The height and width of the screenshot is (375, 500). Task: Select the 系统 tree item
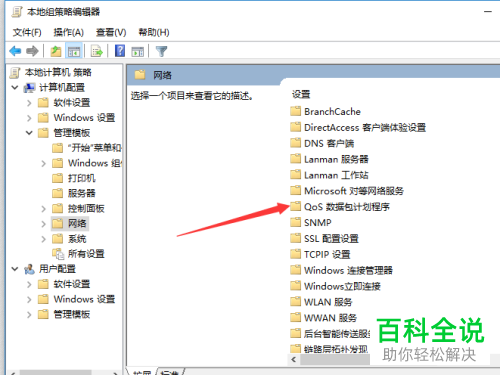click(77, 239)
